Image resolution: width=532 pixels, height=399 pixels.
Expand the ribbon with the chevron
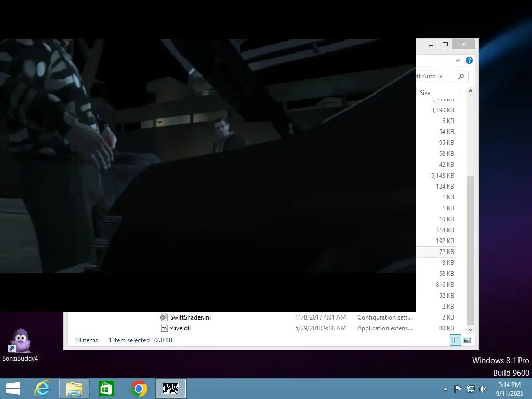pos(457,60)
